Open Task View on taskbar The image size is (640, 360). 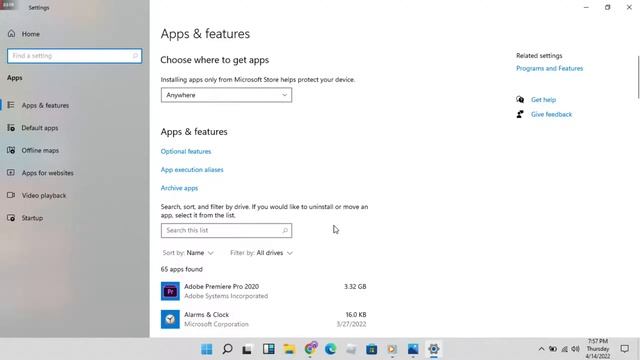247,349
